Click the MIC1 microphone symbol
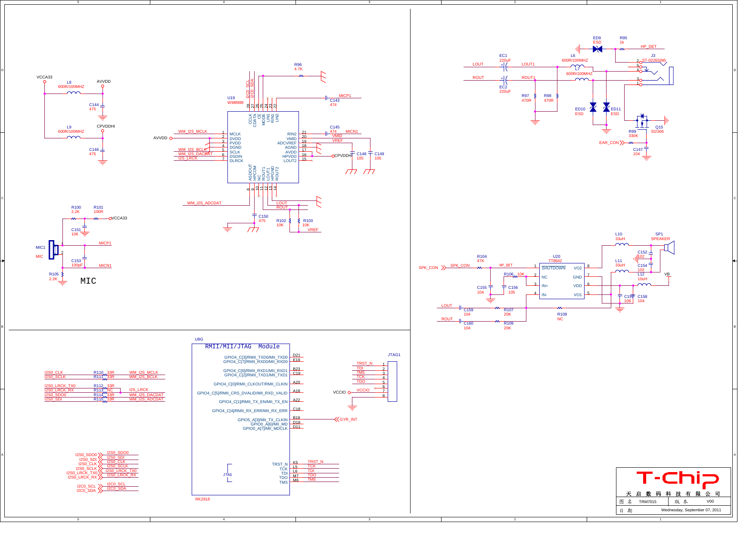Image resolution: width=756 pixels, height=535 pixels. coord(53,250)
